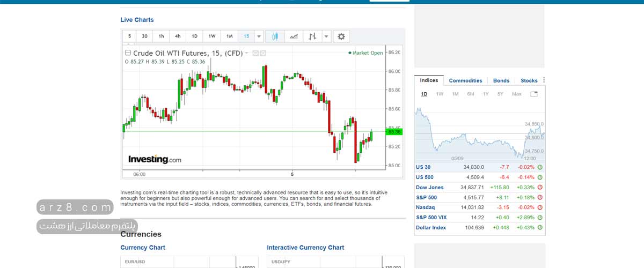Select 1Y range on indices chart
644x268 pixels.
[x=486, y=94]
